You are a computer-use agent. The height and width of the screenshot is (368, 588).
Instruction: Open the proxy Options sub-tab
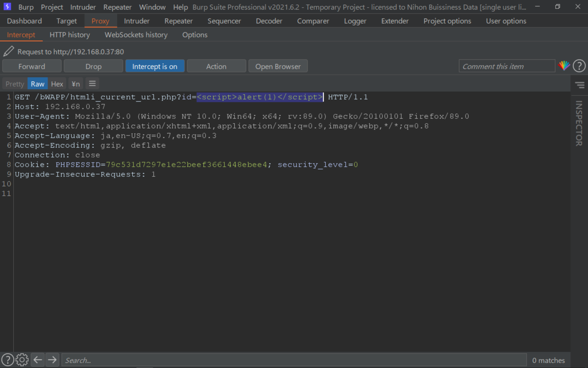pyautogui.click(x=195, y=35)
